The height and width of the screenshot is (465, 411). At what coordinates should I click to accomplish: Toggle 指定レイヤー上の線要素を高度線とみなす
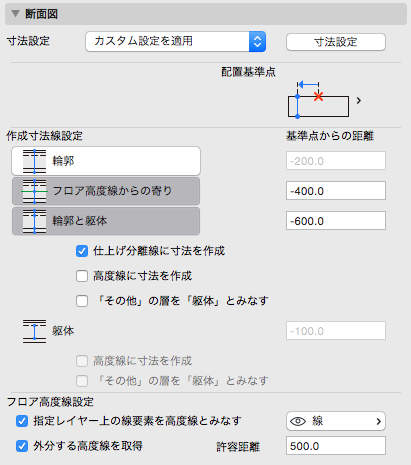pyautogui.click(x=22, y=421)
